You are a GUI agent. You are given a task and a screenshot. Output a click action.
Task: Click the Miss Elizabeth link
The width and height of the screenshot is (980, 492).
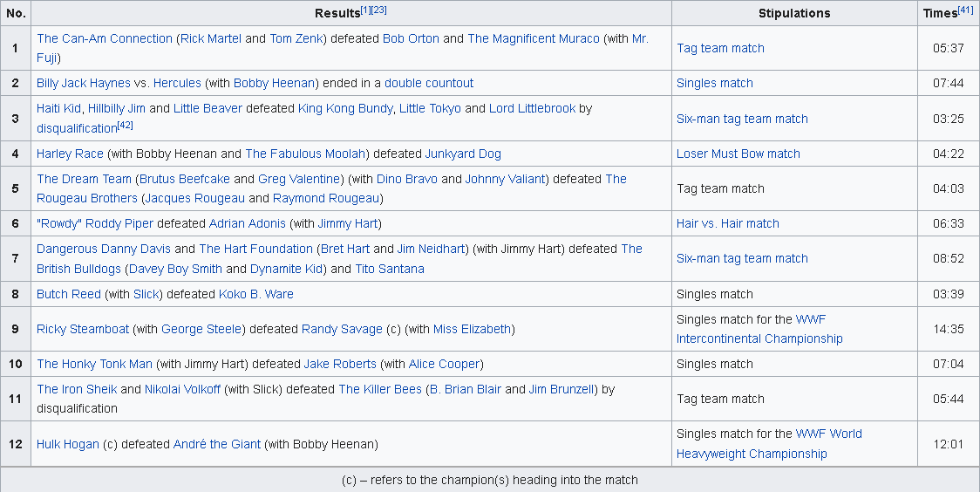coord(472,329)
